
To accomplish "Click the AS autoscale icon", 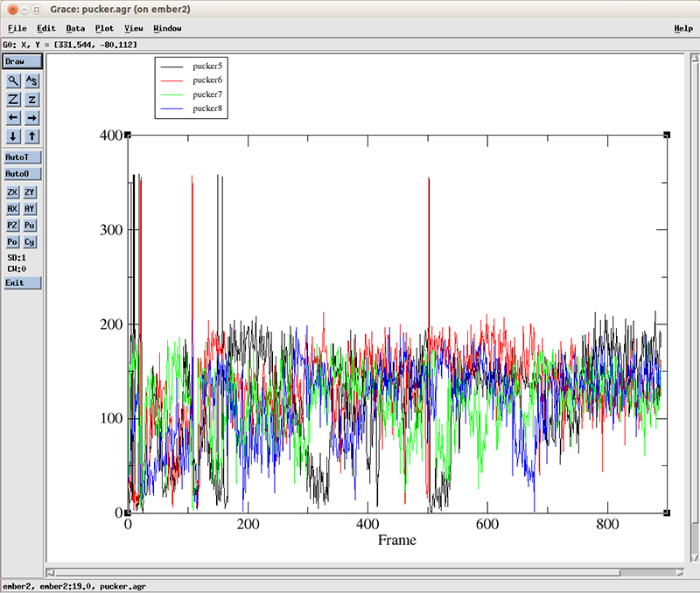I will (x=31, y=80).
